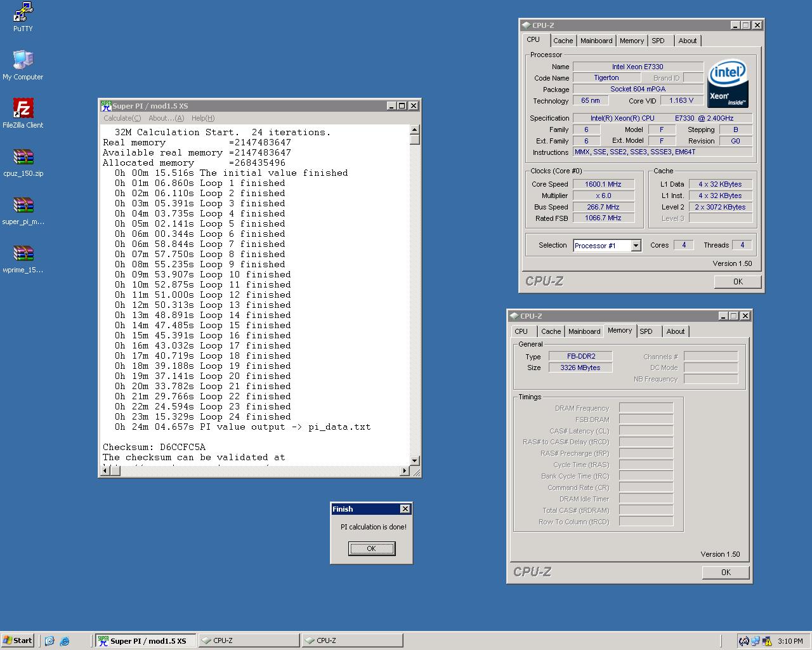The image size is (812, 650).
Task: Open the Start menu
Action: (18, 640)
